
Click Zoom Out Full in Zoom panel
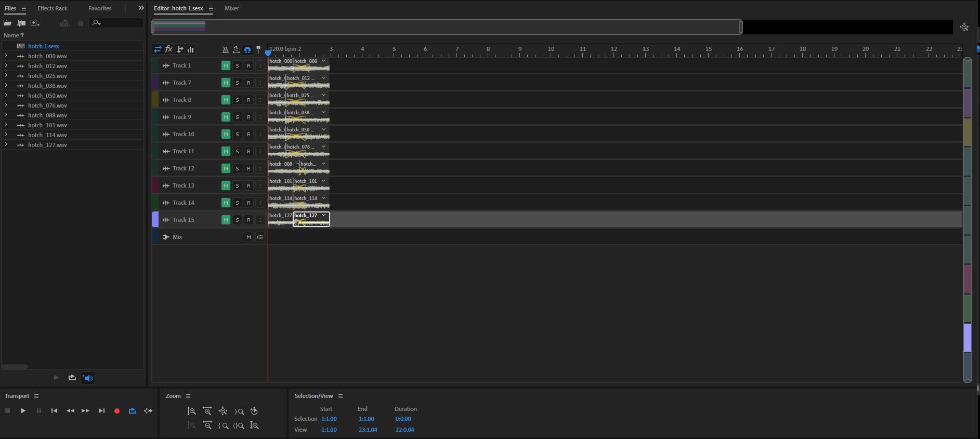point(223,411)
